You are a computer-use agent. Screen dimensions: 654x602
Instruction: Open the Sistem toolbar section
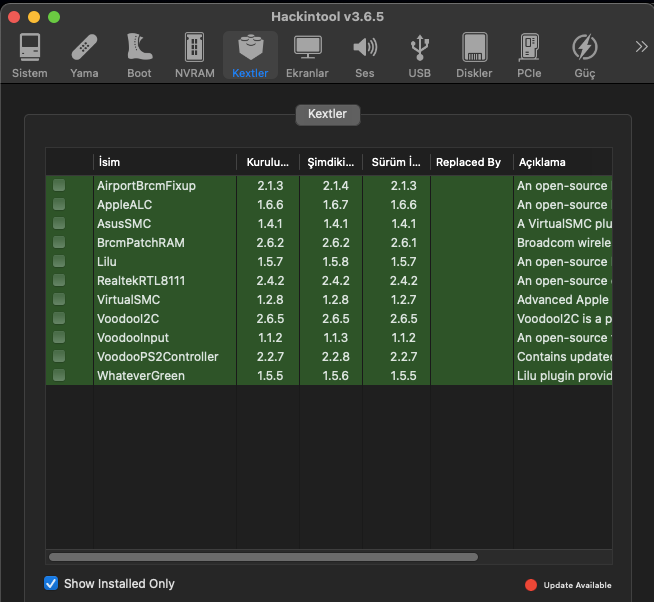(29, 55)
